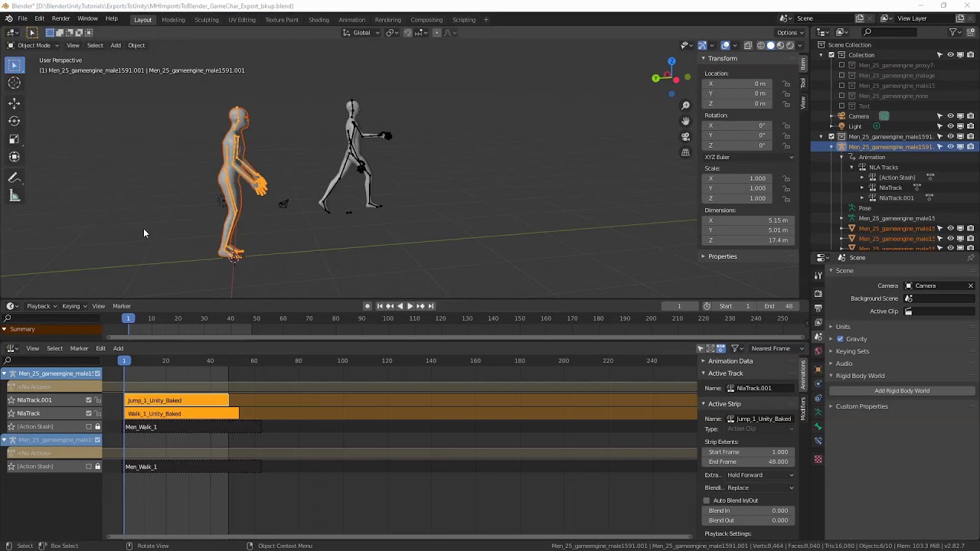Switch to the Modeling workspace tab
Viewport: 980px width, 551px height.
click(173, 19)
